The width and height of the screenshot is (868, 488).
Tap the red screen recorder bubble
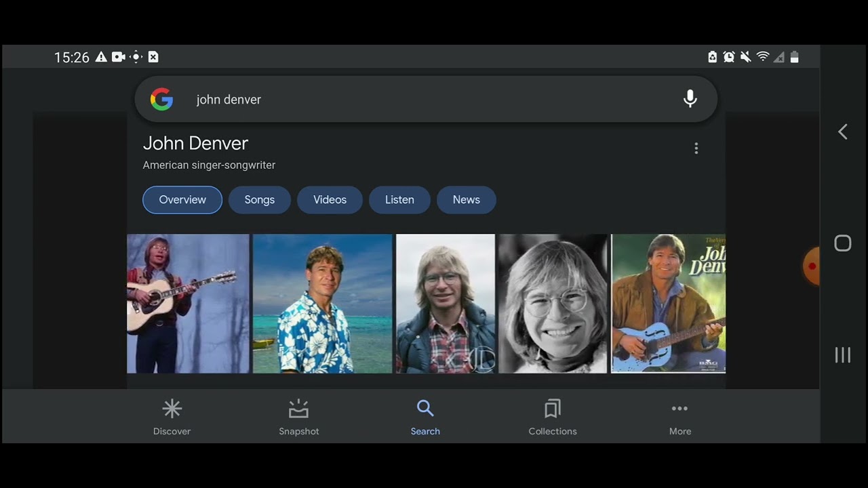[811, 266]
